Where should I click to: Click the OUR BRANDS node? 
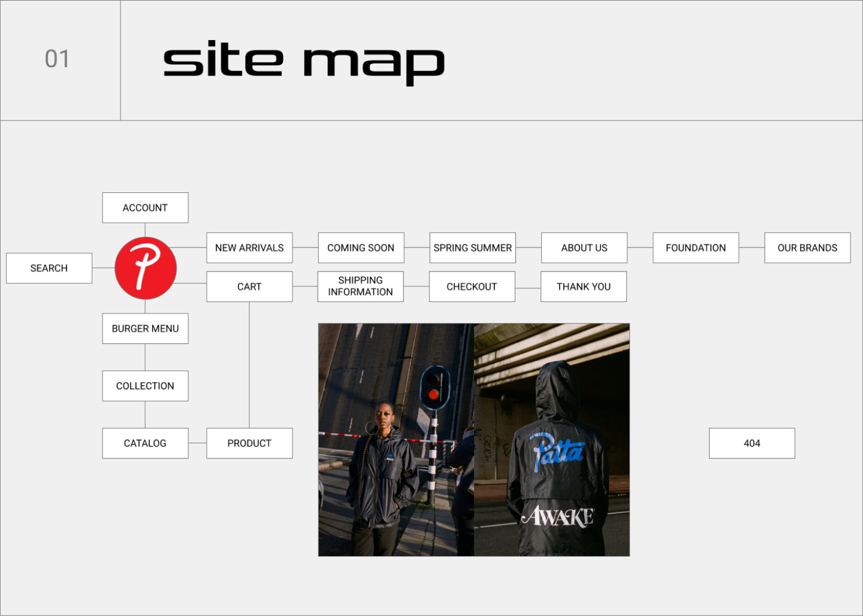[x=807, y=247]
